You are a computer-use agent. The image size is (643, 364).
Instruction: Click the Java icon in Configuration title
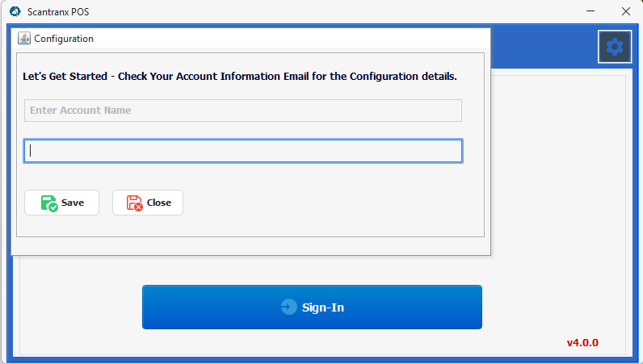coord(23,39)
